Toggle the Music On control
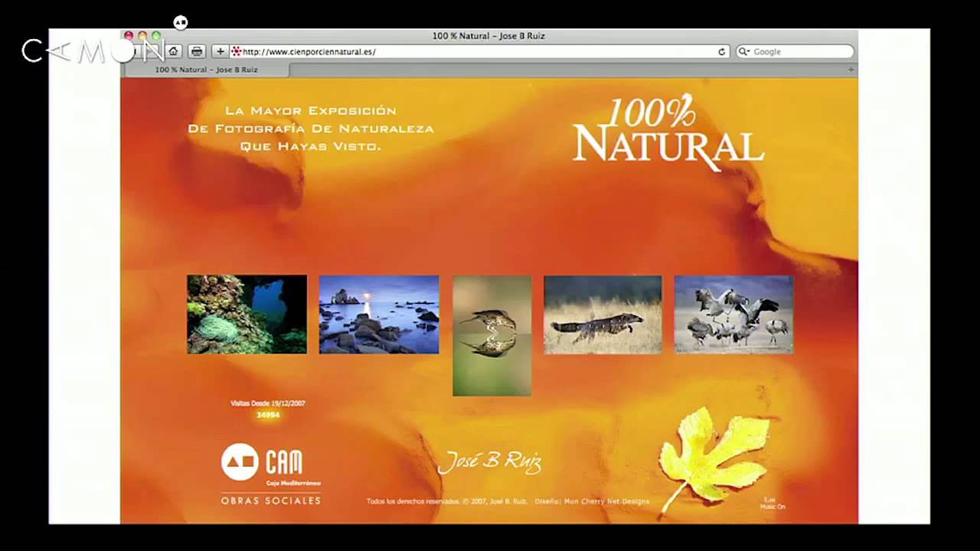The width and height of the screenshot is (980, 551). (x=773, y=504)
